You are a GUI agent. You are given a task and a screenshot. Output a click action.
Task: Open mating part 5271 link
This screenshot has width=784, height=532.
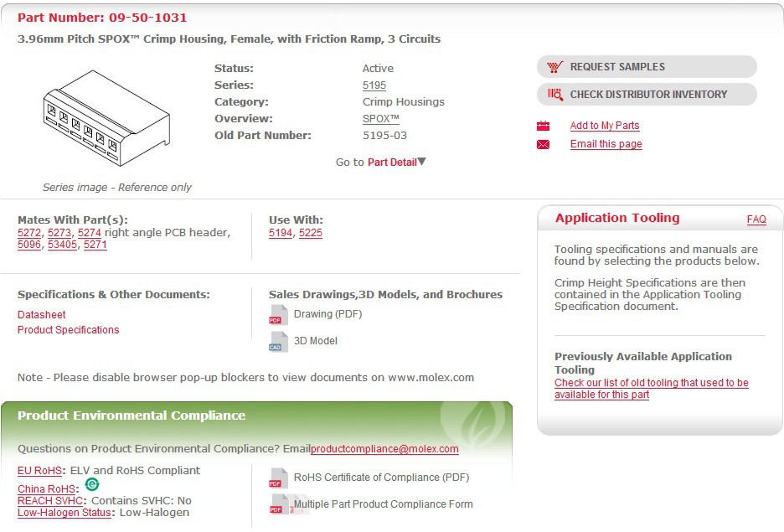[x=95, y=245]
